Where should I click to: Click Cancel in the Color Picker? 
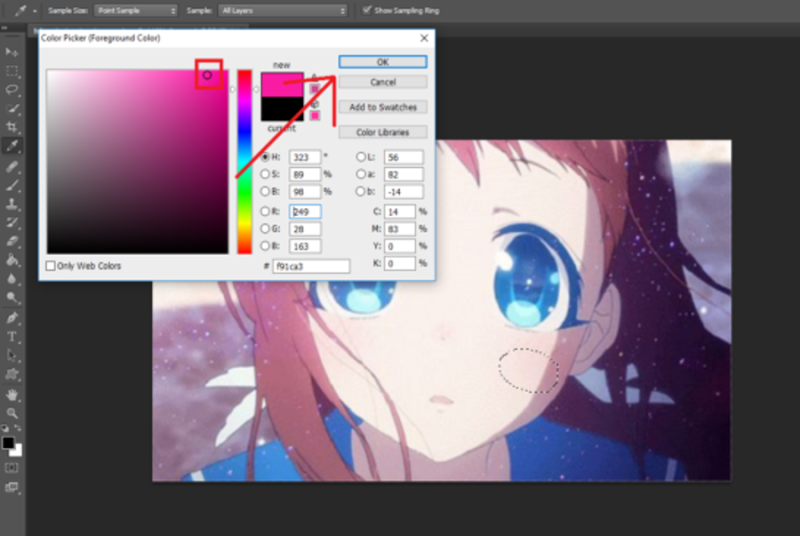(x=383, y=82)
